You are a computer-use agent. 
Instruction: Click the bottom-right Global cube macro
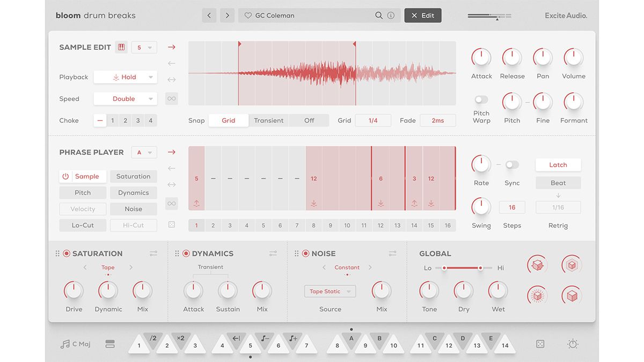click(x=572, y=295)
